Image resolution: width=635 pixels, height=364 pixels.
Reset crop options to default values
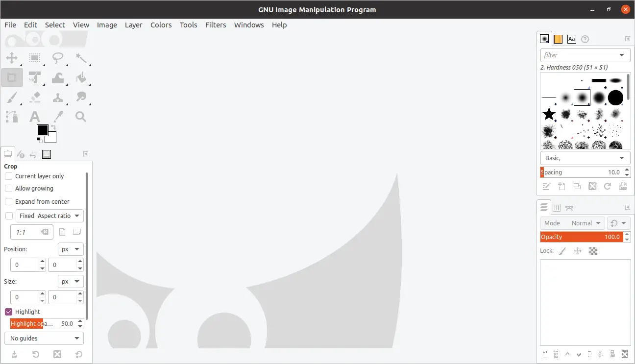coord(79,354)
